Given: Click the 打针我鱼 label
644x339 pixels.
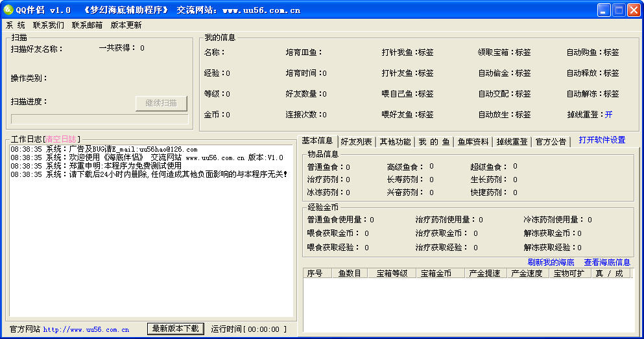Looking at the screenshot, I should (x=407, y=53).
